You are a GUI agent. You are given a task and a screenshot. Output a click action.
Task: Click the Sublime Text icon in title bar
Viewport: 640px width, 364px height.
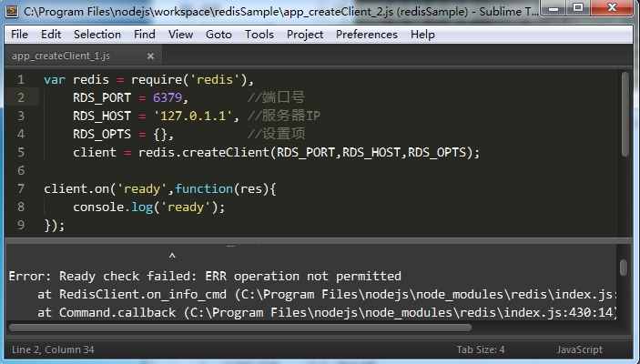[12, 12]
